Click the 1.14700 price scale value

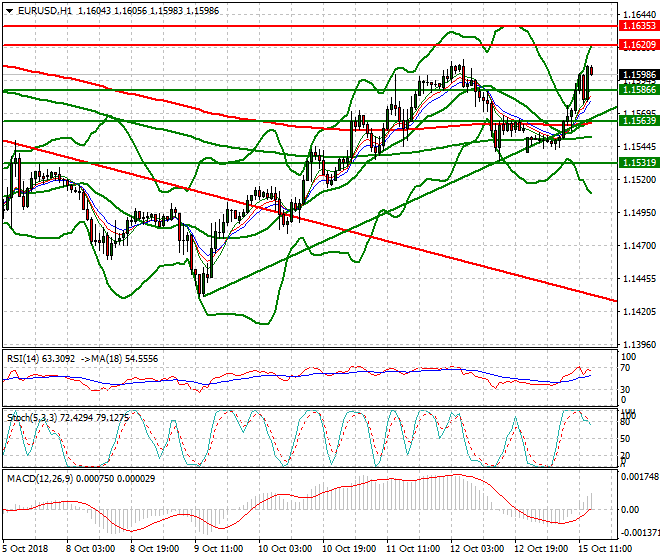pos(639,245)
